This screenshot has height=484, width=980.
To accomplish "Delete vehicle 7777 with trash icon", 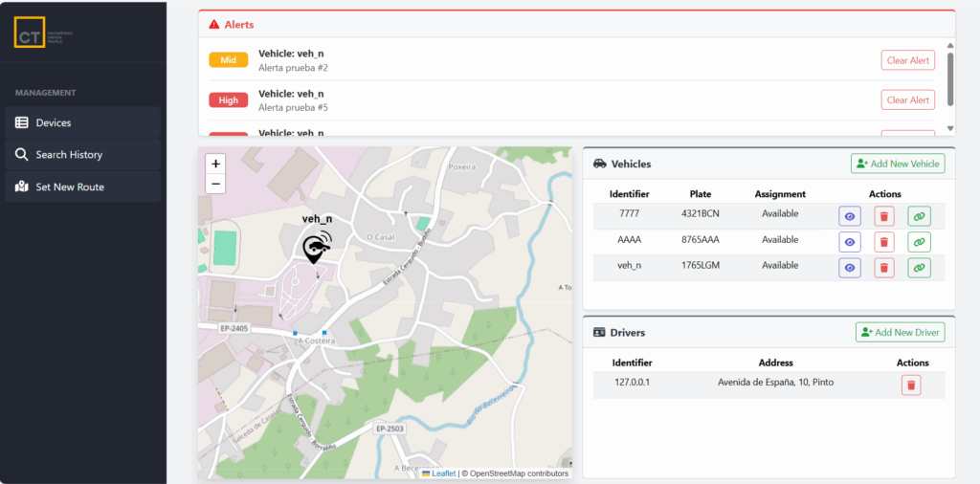I will pyautogui.click(x=884, y=216).
